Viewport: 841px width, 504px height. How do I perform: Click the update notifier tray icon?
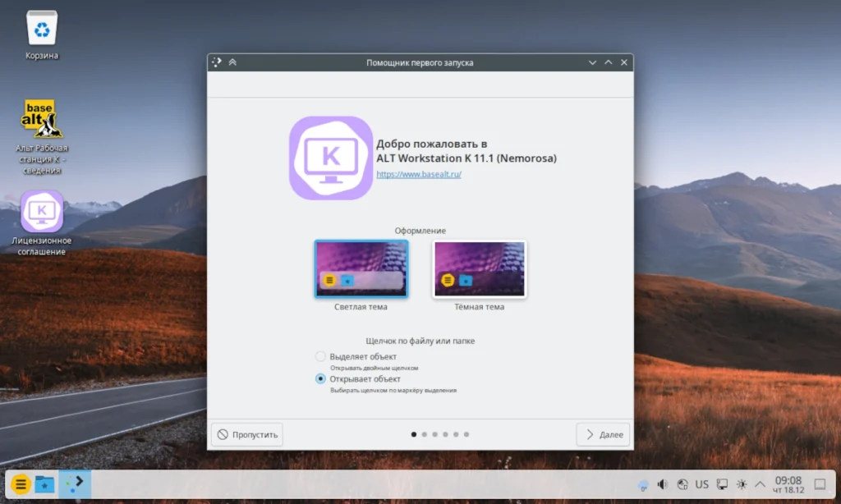tap(682, 484)
